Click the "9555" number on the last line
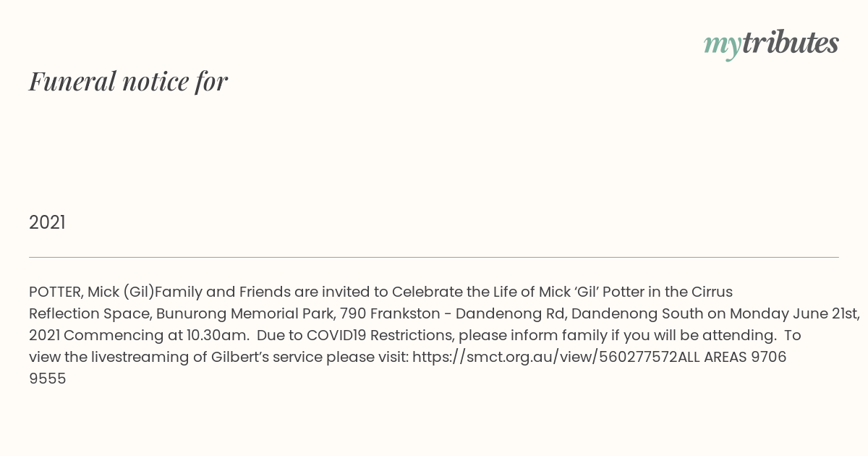The image size is (868, 456). pyautogui.click(x=48, y=379)
